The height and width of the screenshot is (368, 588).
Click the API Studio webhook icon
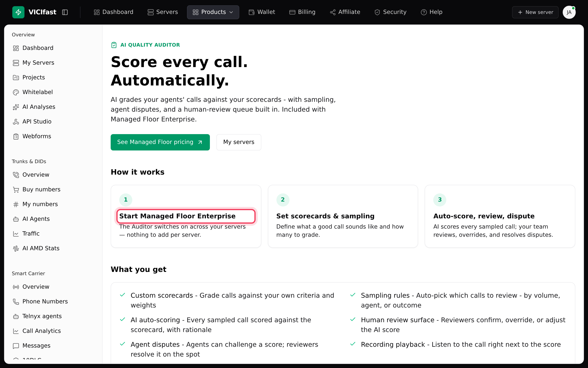click(16, 122)
